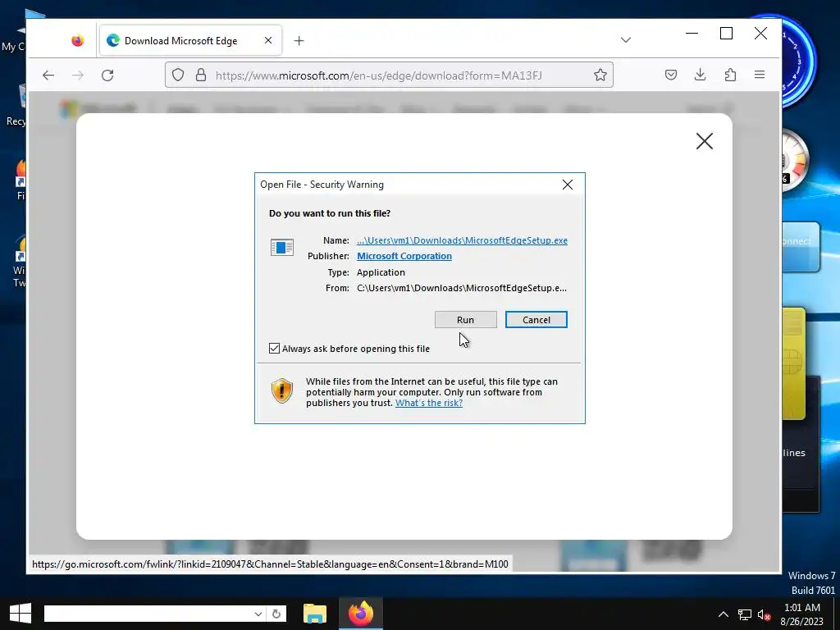Open the MicrosoftEdgeSetup.exe name link
The width and height of the screenshot is (840, 630).
[463, 240]
